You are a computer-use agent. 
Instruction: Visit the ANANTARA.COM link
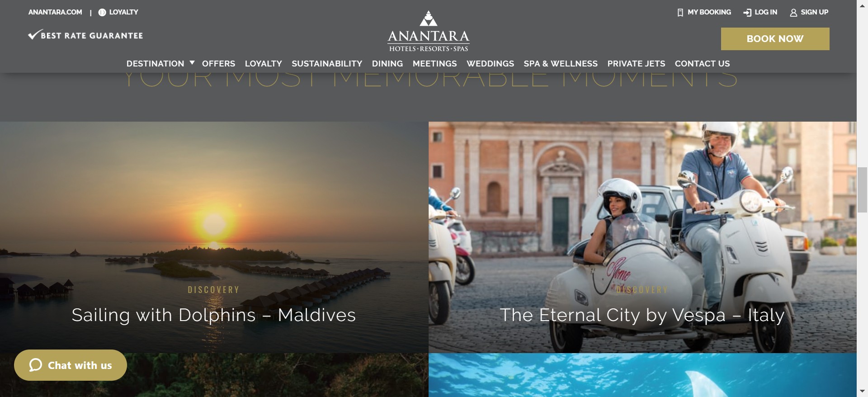click(x=55, y=12)
